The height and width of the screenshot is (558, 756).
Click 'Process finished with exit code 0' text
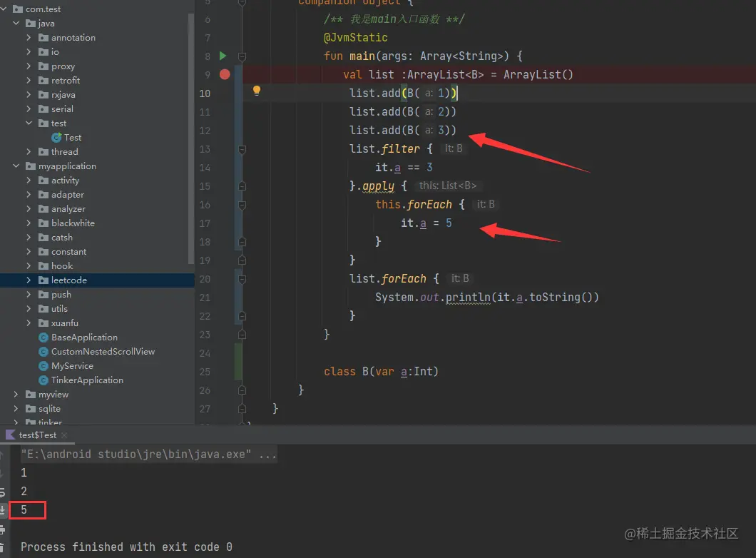point(126,547)
